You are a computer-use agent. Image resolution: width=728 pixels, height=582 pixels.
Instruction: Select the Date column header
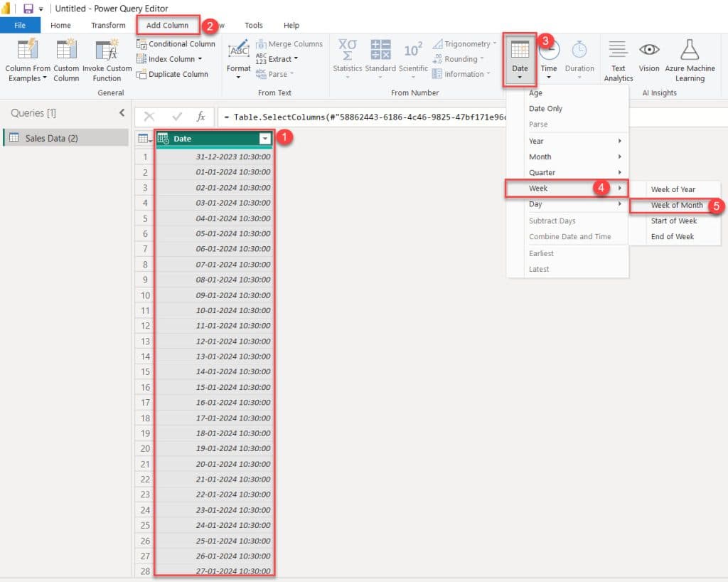(x=214, y=139)
